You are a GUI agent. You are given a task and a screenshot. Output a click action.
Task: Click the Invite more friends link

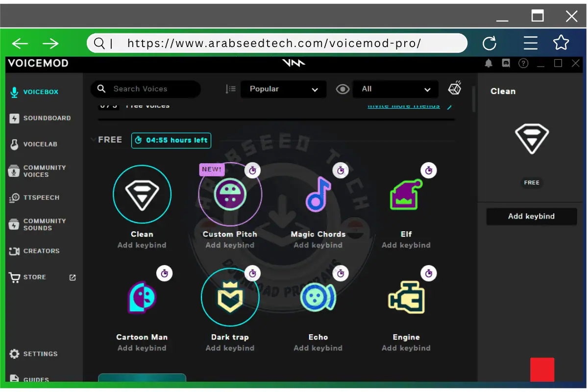coord(403,105)
